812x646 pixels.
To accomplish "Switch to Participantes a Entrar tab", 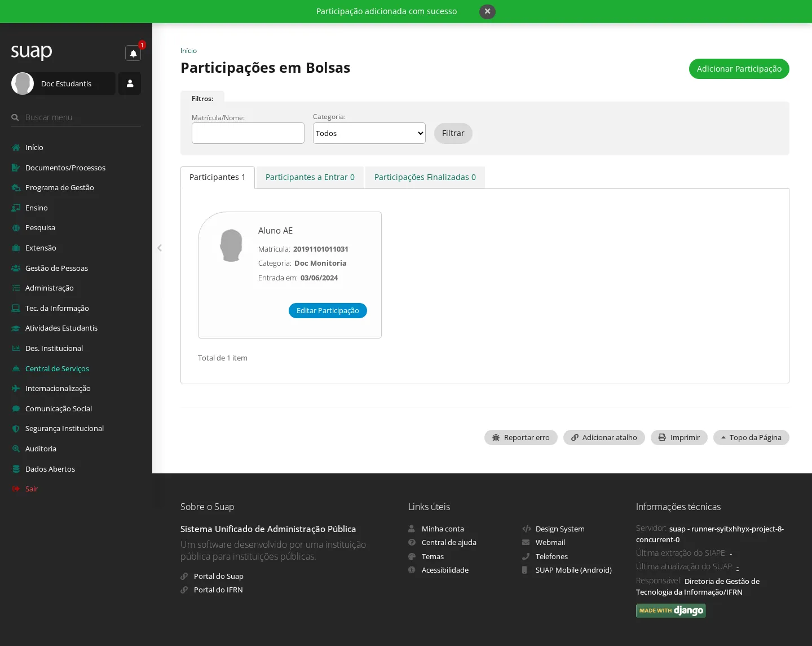I will coord(310,177).
